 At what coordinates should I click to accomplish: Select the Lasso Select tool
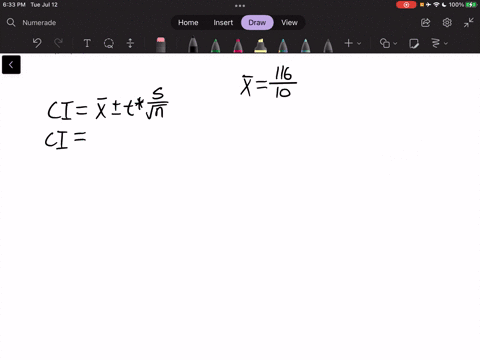coord(109,43)
